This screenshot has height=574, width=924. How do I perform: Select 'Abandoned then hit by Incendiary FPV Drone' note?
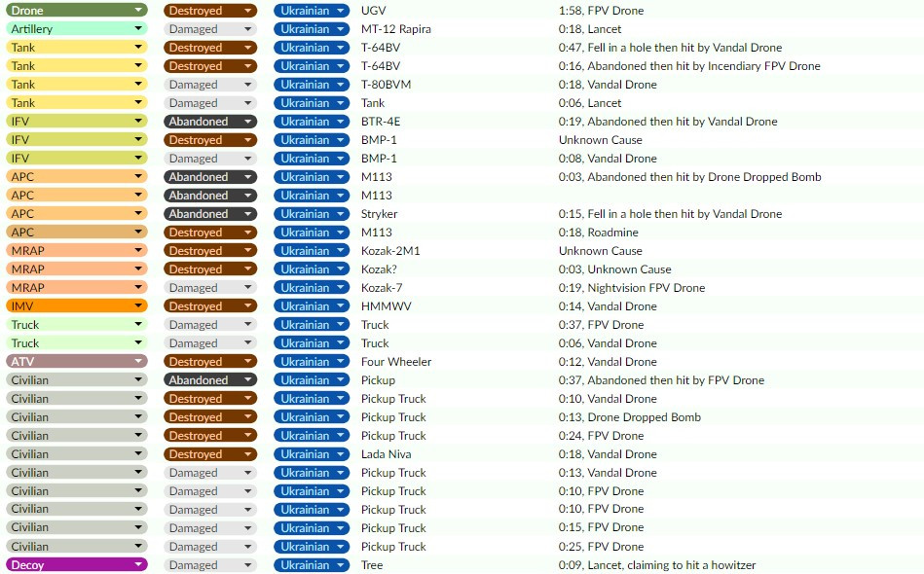coord(689,66)
